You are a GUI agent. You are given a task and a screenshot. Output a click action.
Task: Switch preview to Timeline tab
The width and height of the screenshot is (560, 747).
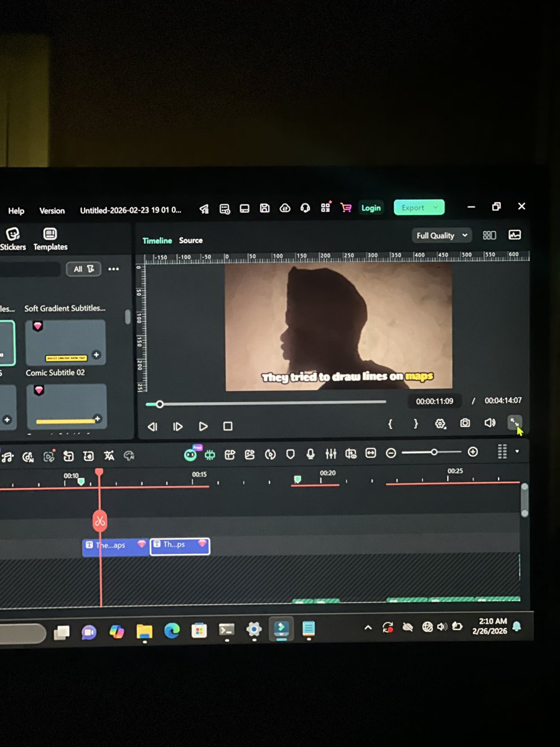[x=157, y=240]
